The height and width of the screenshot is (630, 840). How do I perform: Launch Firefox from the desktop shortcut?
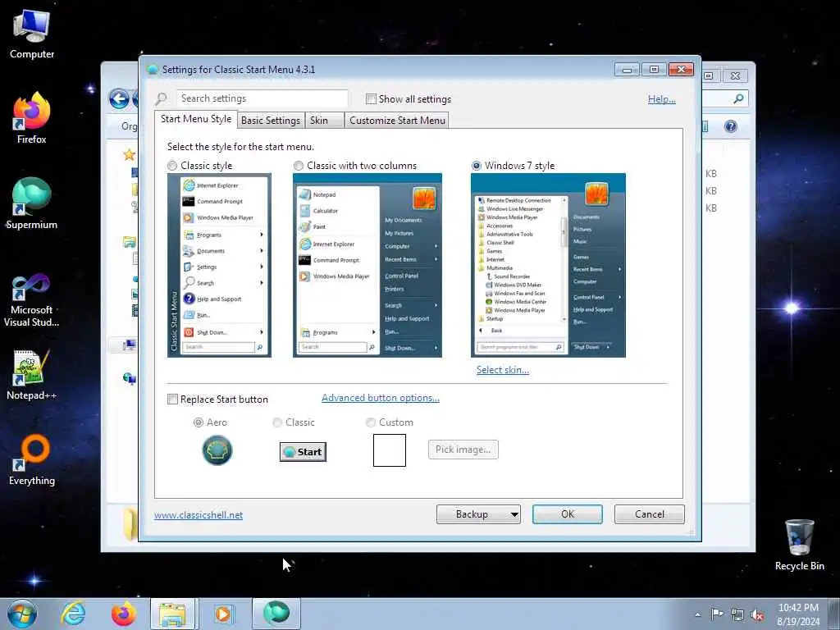(x=32, y=118)
